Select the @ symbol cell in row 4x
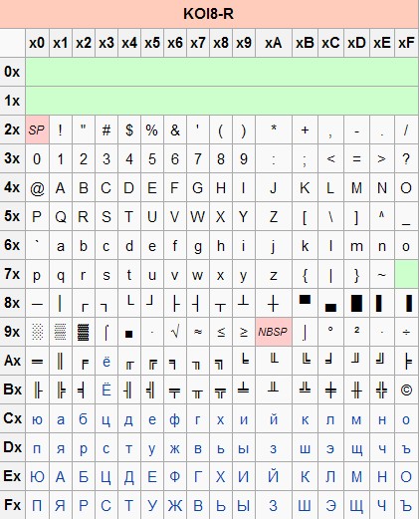This screenshot has width=420, height=519. [37, 188]
